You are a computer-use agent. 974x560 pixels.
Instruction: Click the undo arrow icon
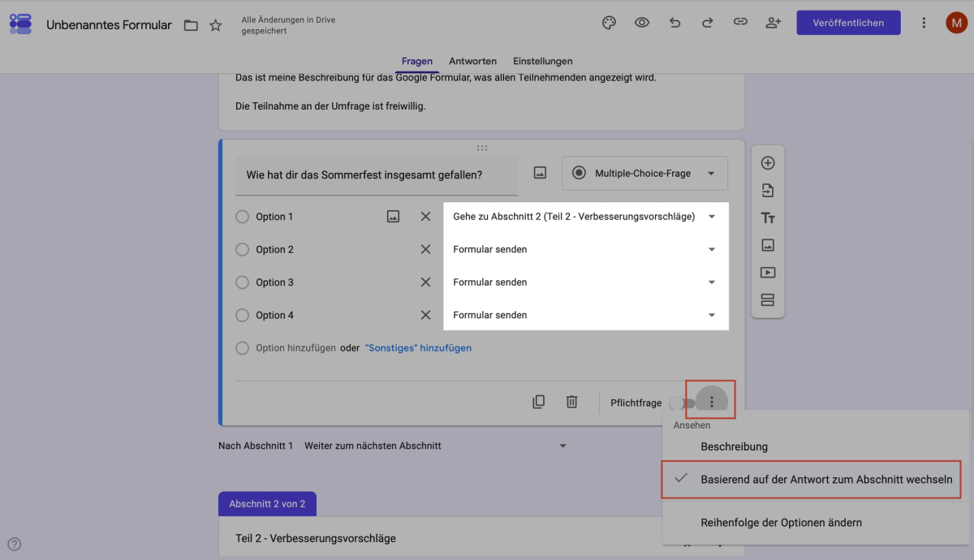coord(674,23)
